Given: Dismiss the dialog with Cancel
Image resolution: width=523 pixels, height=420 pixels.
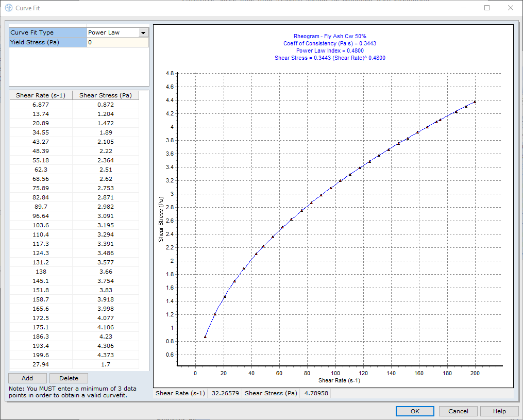Looking at the screenshot, I should 458,411.
